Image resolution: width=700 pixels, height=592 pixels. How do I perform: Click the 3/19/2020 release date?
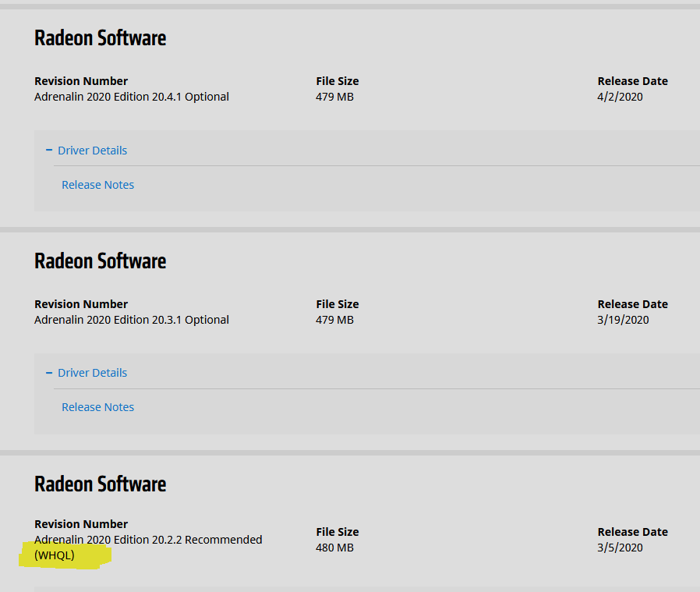coord(623,320)
